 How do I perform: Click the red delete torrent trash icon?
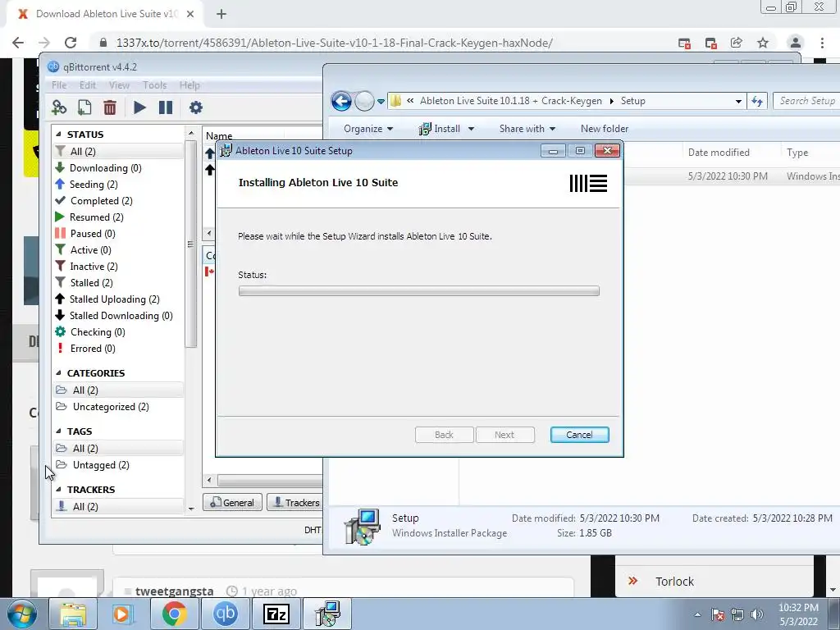[110, 107]
